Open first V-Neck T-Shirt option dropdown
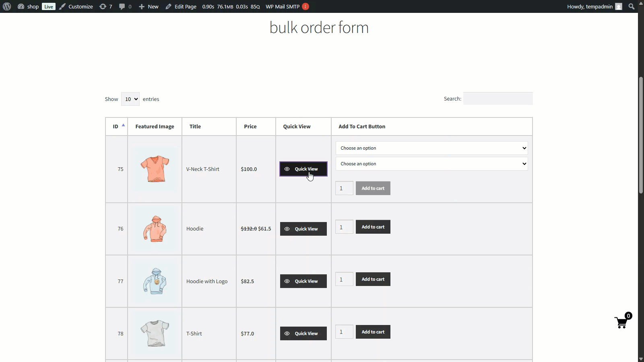The width and height of the screenshot is (644, 362). point(431,148)
